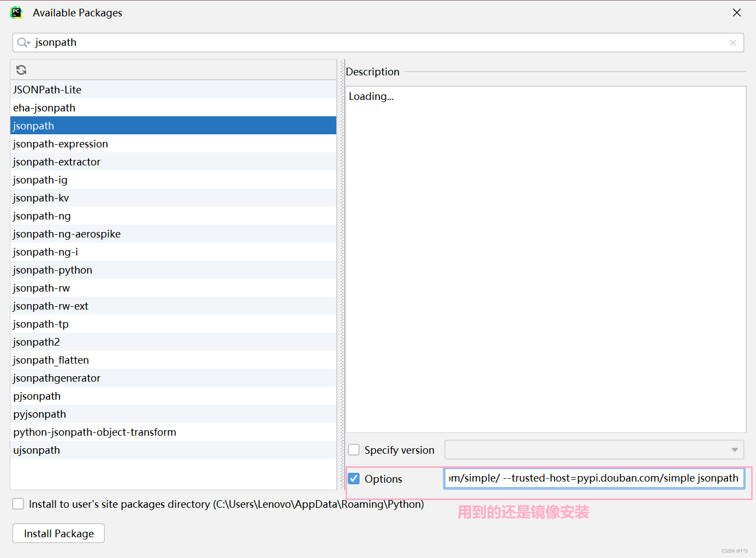Image resolution: width=756 pixels, height=558 pixels.
Task: Select jsonpath-python package
Action: [x=174, y=270]
